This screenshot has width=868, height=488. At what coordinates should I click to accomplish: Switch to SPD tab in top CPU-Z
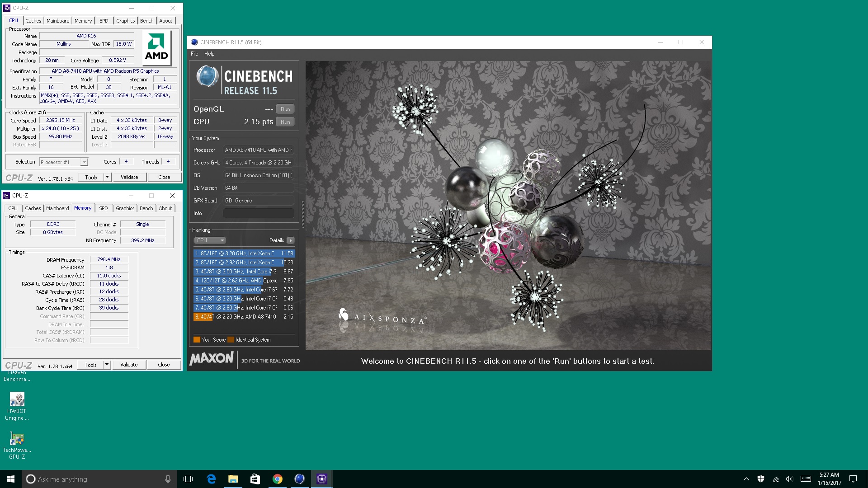point(104,21)
